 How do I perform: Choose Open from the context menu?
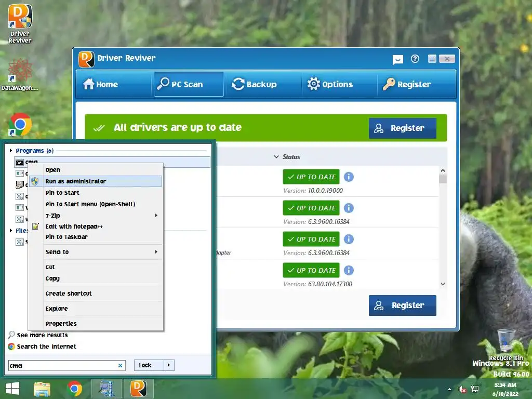[96, 170]
